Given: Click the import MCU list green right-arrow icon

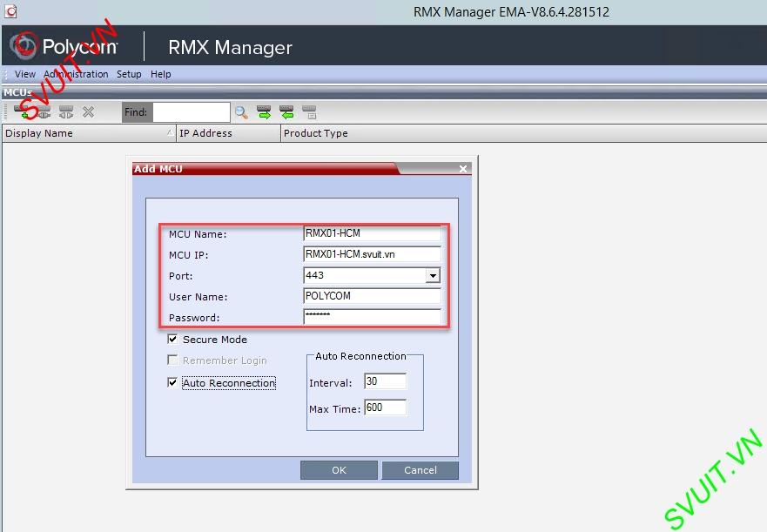Looking at the screenshot, I should [x=264, y=112].
